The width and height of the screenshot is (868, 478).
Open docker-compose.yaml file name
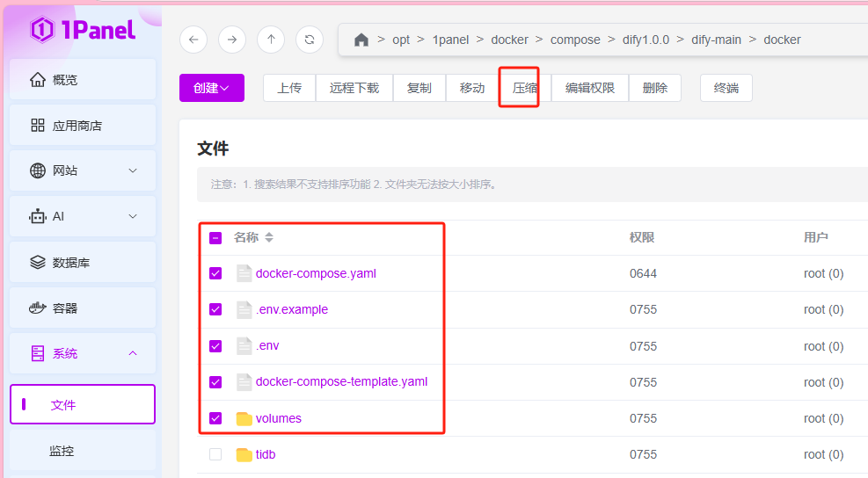coord(316,273)
